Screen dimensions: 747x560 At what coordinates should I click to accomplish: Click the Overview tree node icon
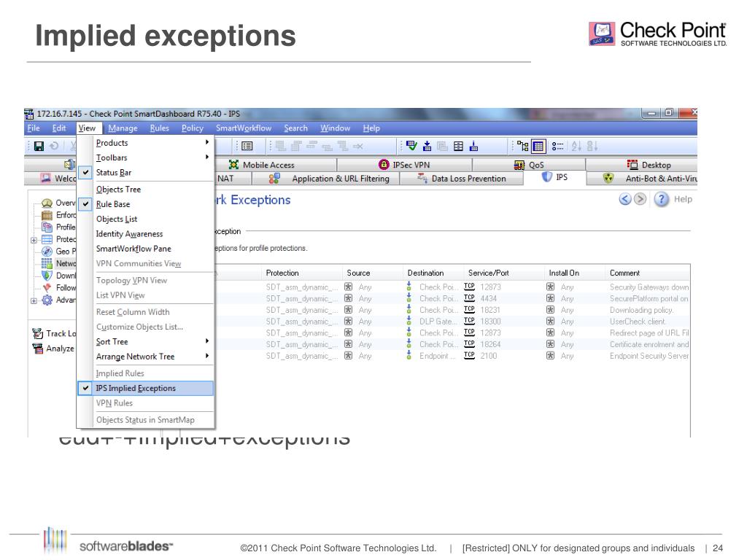(x=47, y=203)
